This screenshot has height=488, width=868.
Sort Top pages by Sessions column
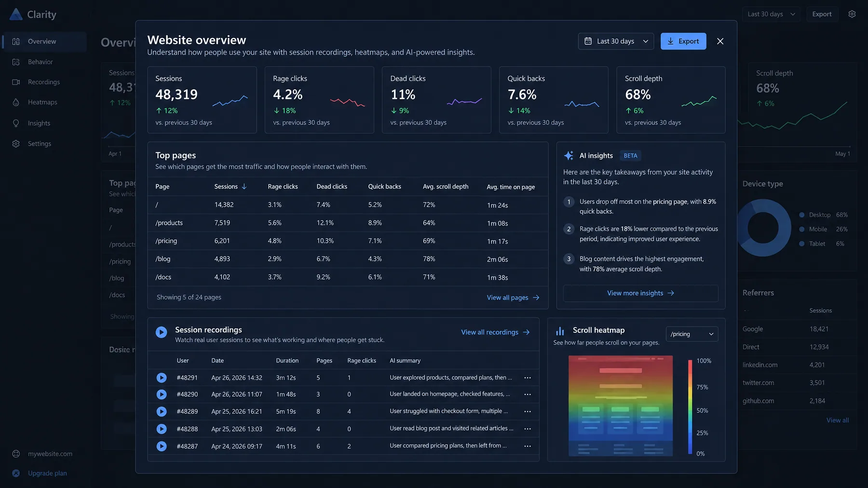[x=230, y=187]
